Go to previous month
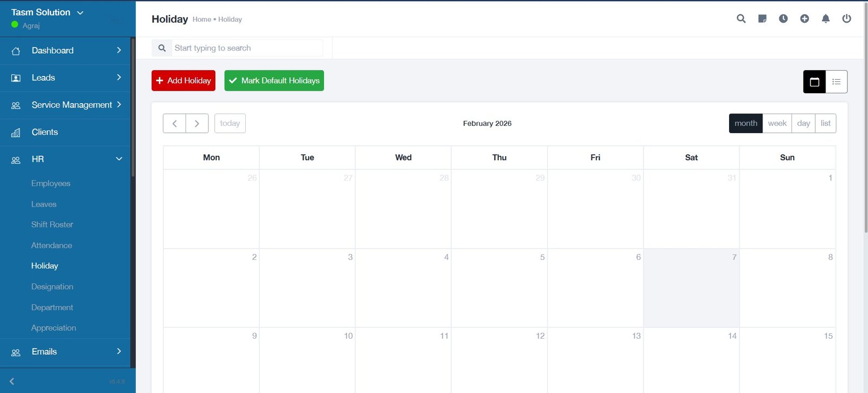 click(x=175, y=124)
